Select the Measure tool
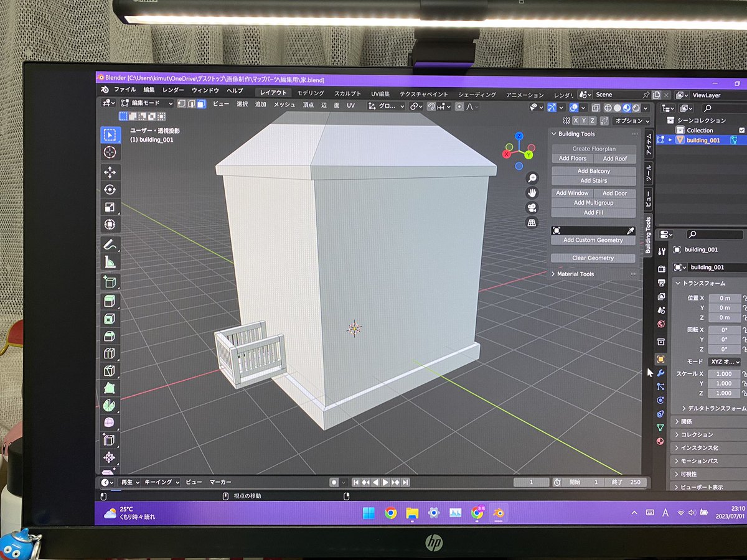The width and height of the screenshot is (747, 560). (110, 262)
